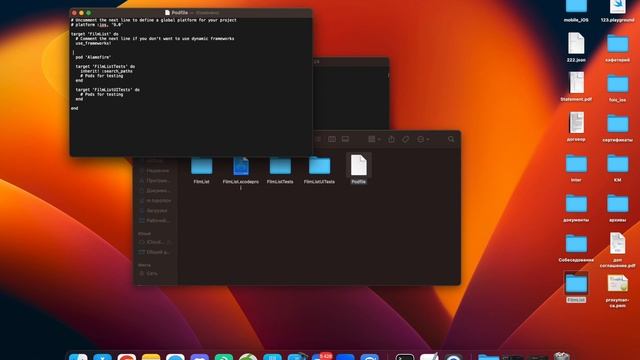640x360 pixels.
Task: Click the "# platform :ios, '9.0'" line
Action: coord(96,24)
